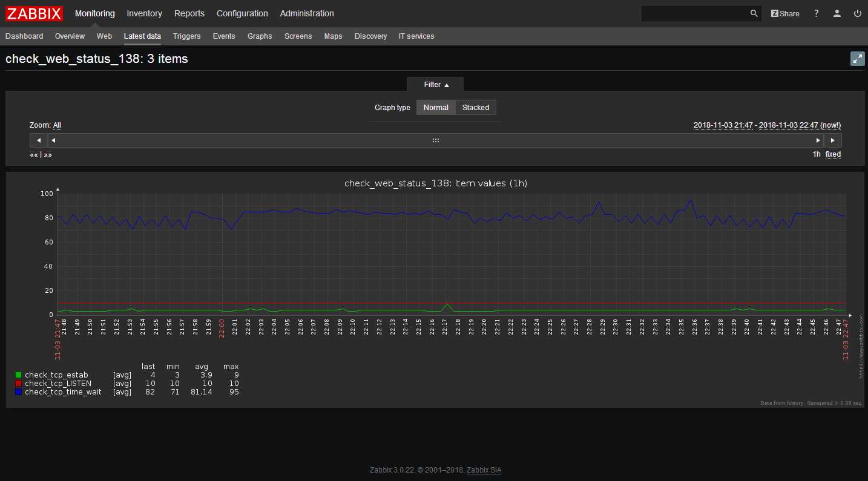
Task: Go to the Web tab
Action: pos(104,36)
